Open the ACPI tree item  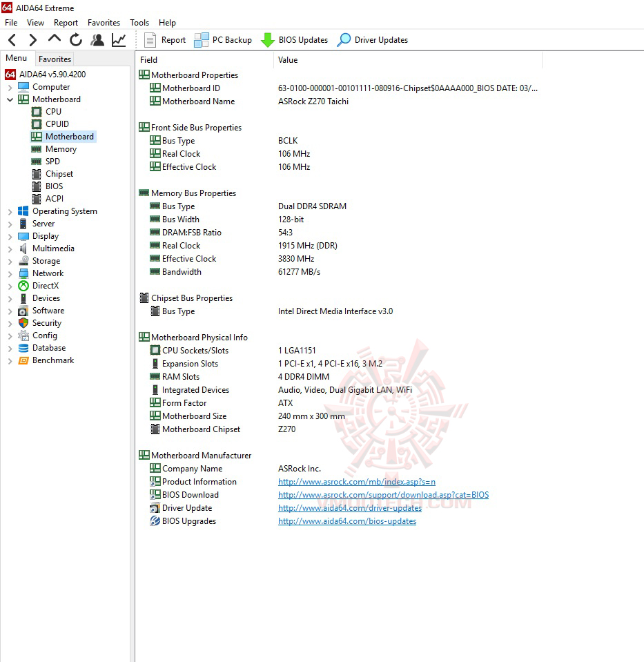48,198
